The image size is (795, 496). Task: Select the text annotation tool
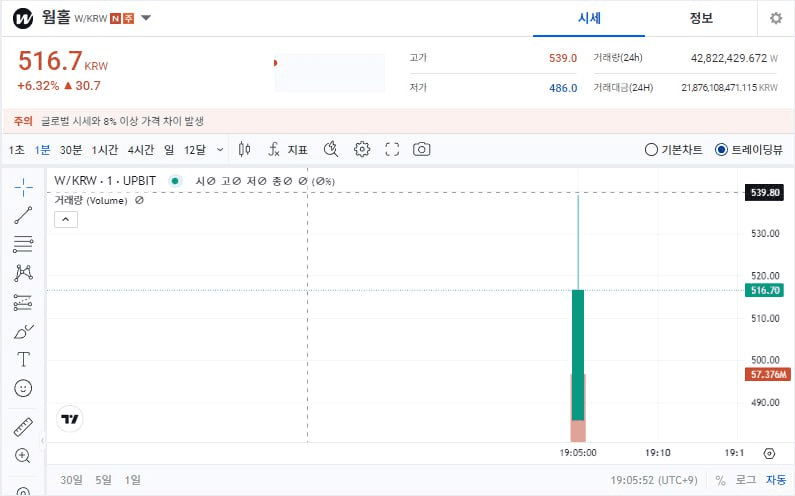(x=23, y=360)
